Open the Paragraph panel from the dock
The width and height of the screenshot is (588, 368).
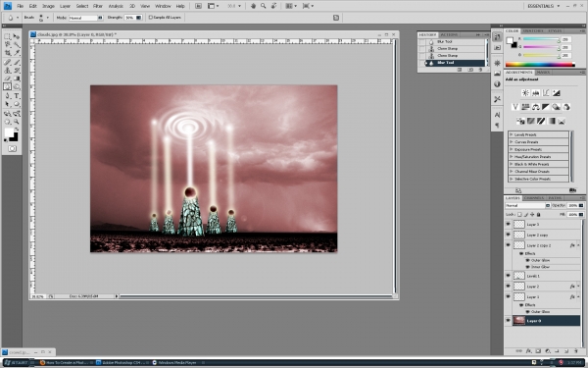tap(497, 125)
